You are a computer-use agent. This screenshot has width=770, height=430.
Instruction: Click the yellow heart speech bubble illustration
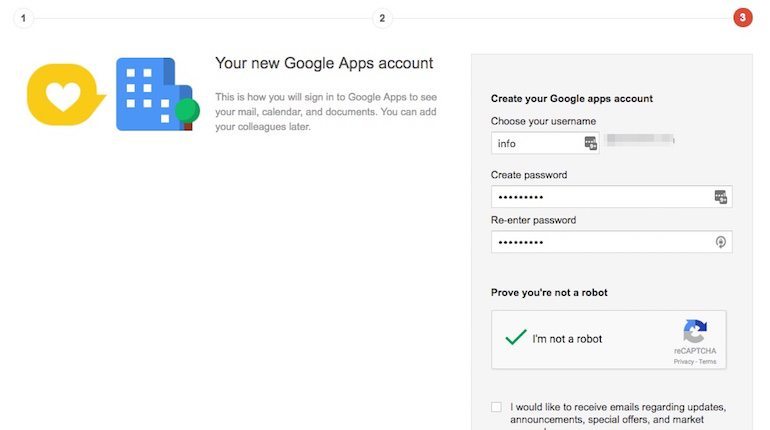click(66, 94)
